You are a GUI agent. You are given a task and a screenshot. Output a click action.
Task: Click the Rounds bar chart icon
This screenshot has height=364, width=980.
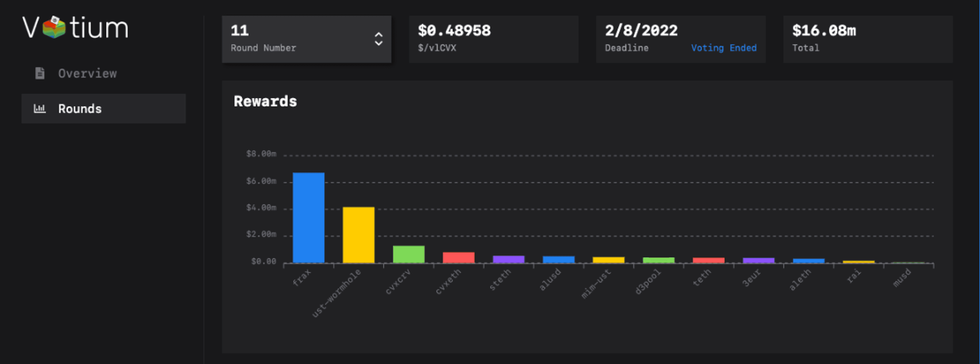point(40,109)
